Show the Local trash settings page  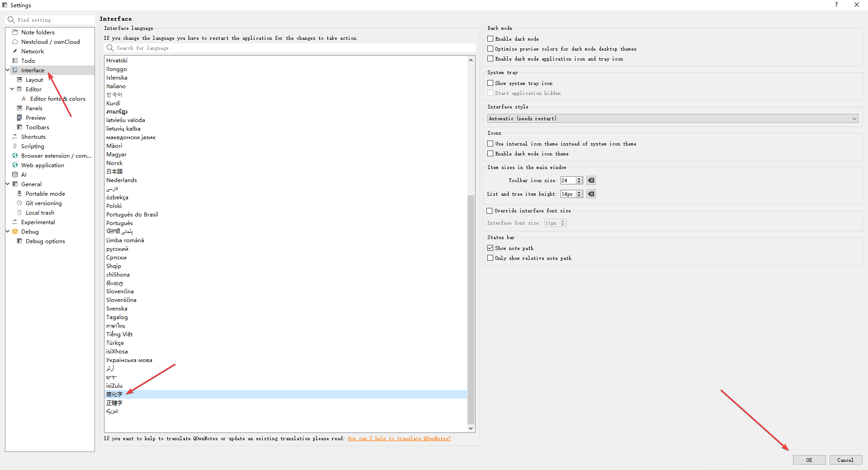coord(40,212)
